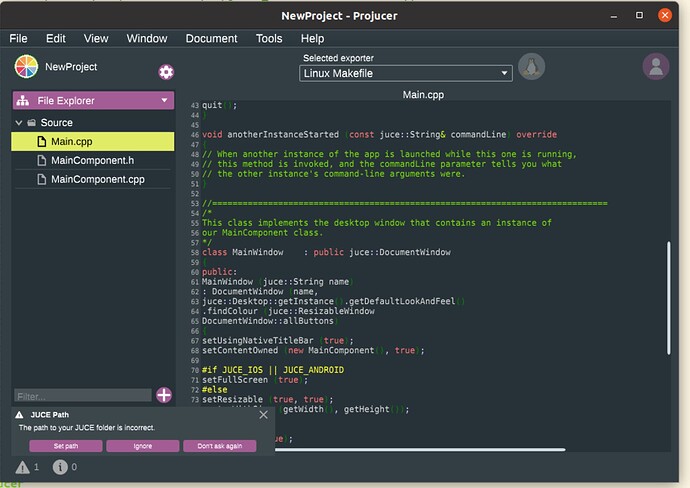Click the 'quit();' code line
690x488 pixels.
click(219, 105)
